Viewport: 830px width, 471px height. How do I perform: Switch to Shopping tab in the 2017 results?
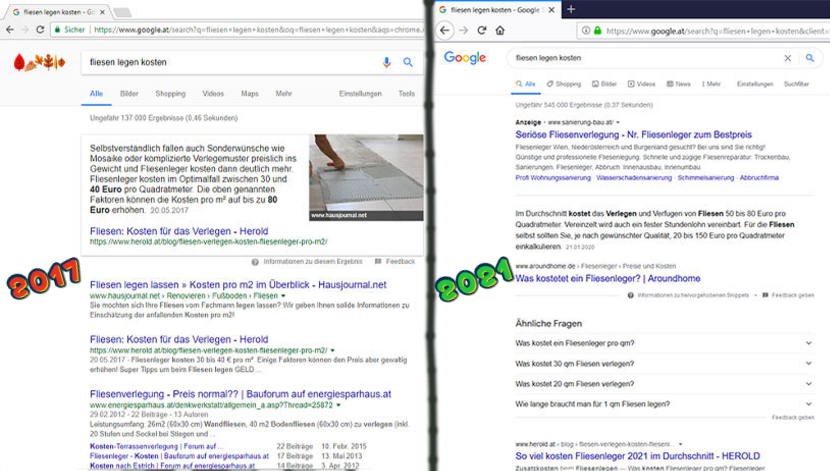(170, 94)
